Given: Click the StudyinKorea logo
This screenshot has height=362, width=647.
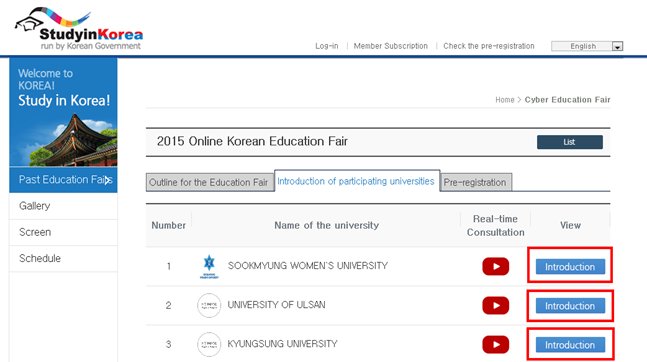Looking at the screenshot, I should pos(79,29).
